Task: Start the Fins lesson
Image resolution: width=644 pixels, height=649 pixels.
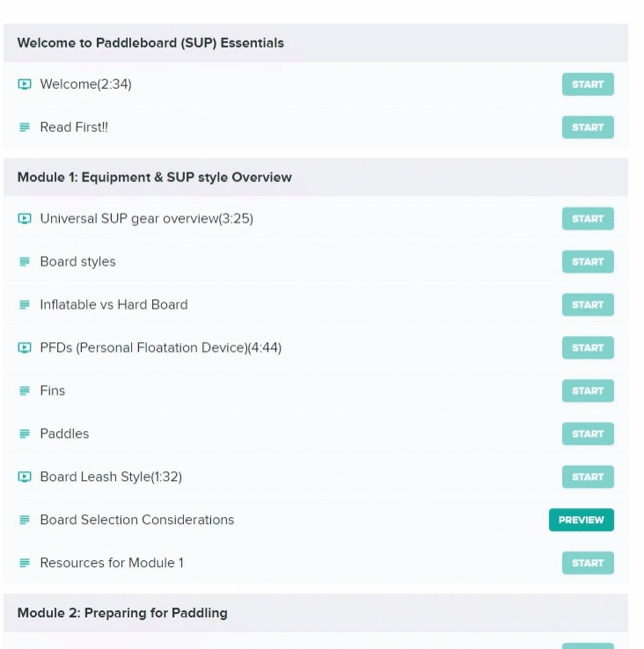Action: [588, 390]
